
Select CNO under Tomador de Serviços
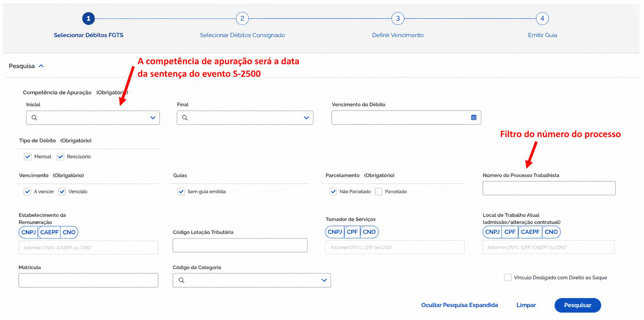[x=369, y=232]
